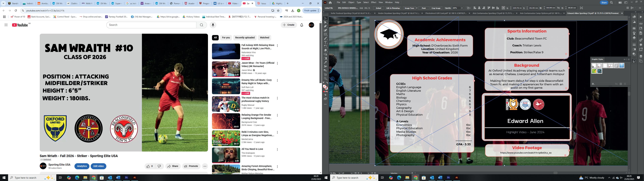
Task: Select the Type tool
Action: pos(325,42)
